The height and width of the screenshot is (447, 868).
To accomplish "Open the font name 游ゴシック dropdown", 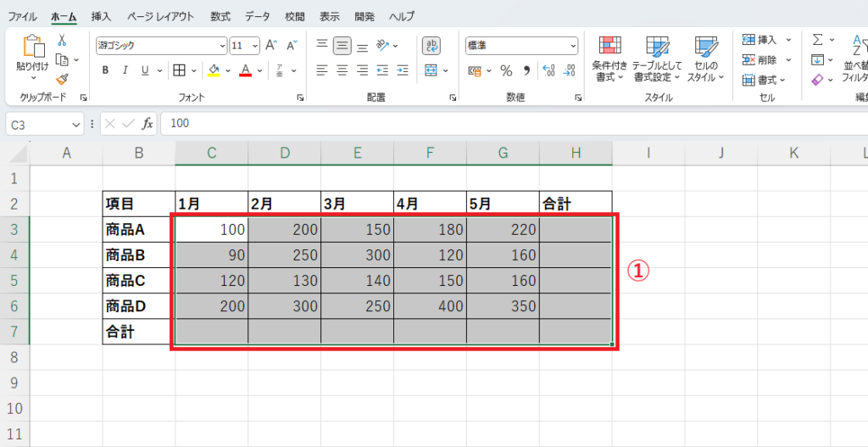I will pos(223,46).
